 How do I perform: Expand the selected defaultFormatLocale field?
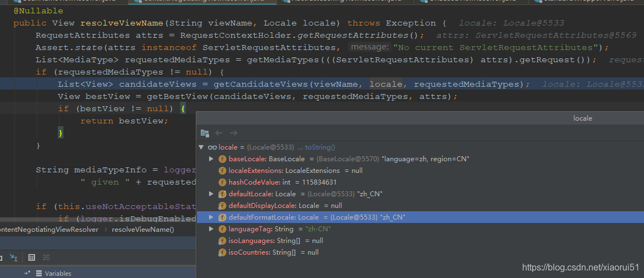pyautogui.click(x=211, y=217)
